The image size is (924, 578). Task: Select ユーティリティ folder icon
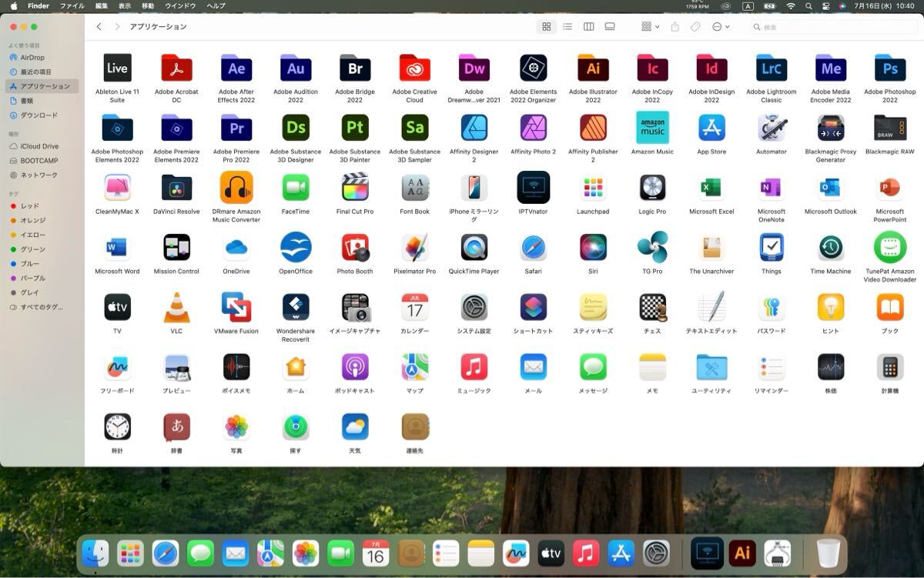[x=711, y=367]
